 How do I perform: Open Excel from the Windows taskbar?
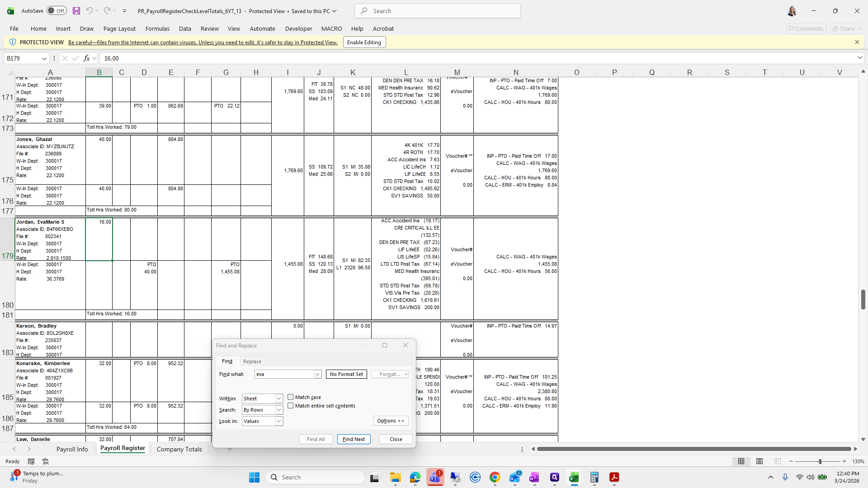point(574,477)
